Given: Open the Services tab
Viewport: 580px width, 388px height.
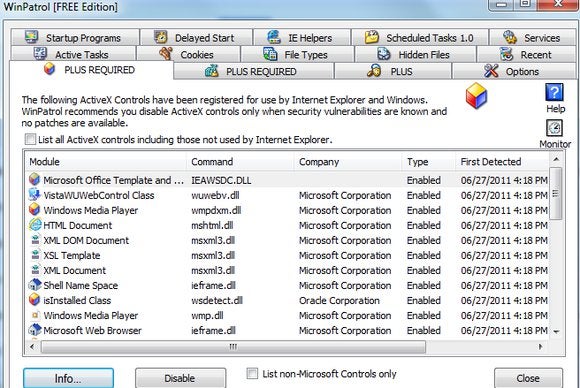Looking at the screenshot, I should click(x=533, y=37).
